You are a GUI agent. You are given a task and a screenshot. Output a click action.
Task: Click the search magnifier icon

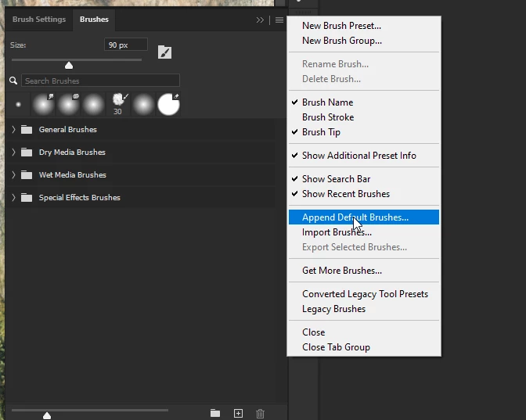[x=13, y=81]
